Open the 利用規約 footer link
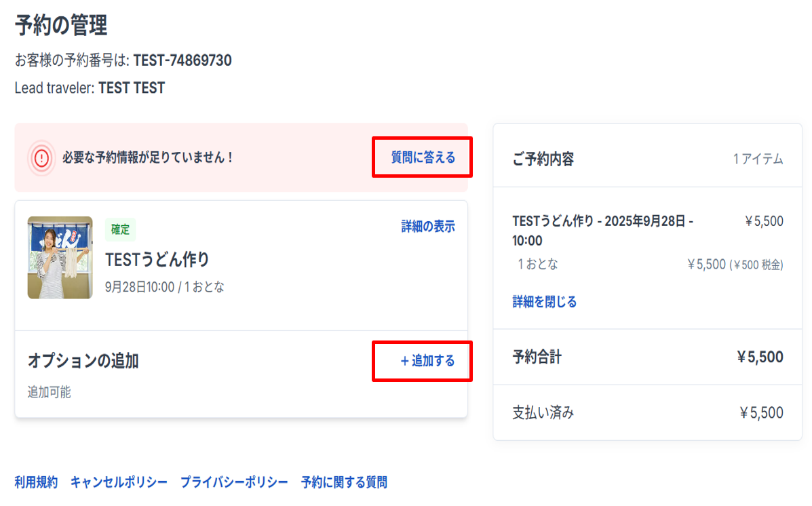812x506 pixels. point(36,482)
